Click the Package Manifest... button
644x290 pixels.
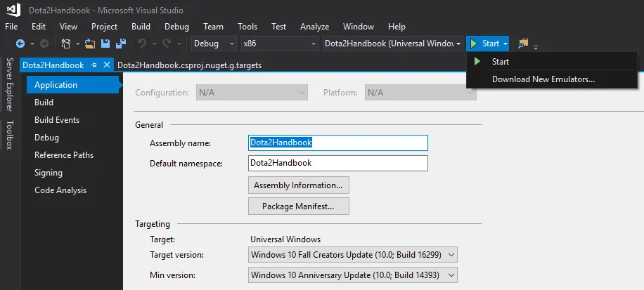(299, 206)
